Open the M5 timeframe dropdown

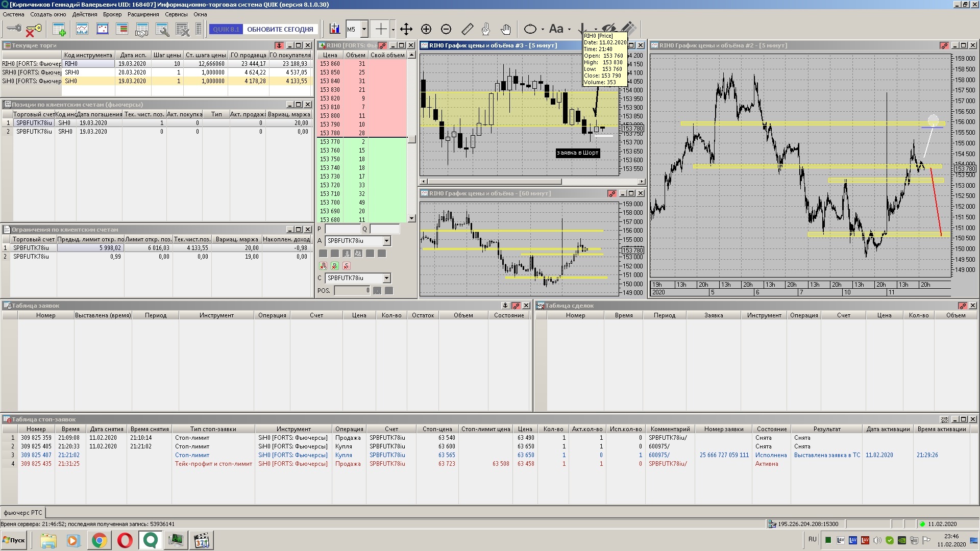364,29
